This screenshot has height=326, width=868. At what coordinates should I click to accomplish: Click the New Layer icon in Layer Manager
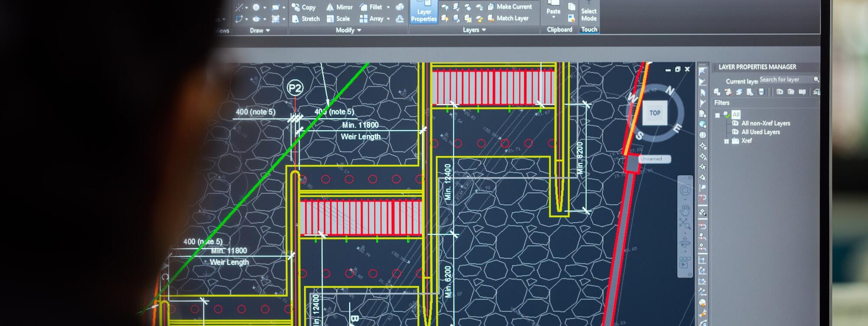coord(717,92)
